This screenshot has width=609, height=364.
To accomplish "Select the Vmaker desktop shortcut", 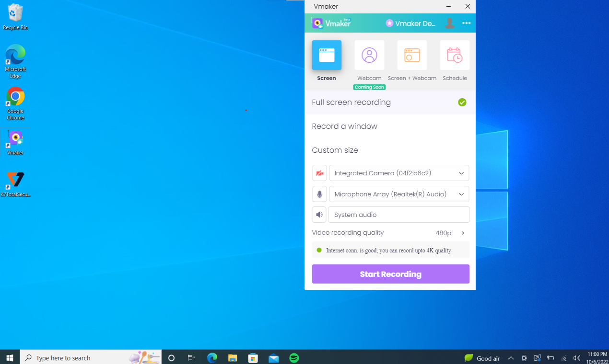I will click(15, 142).
